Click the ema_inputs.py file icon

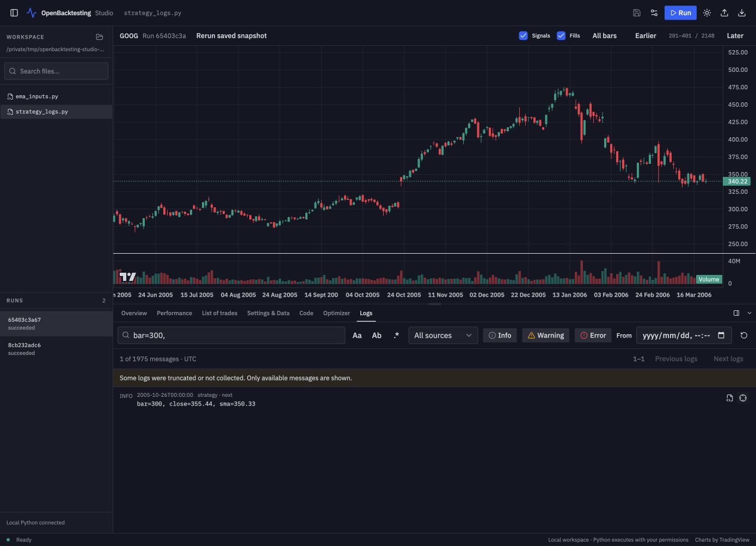[10, 96]
